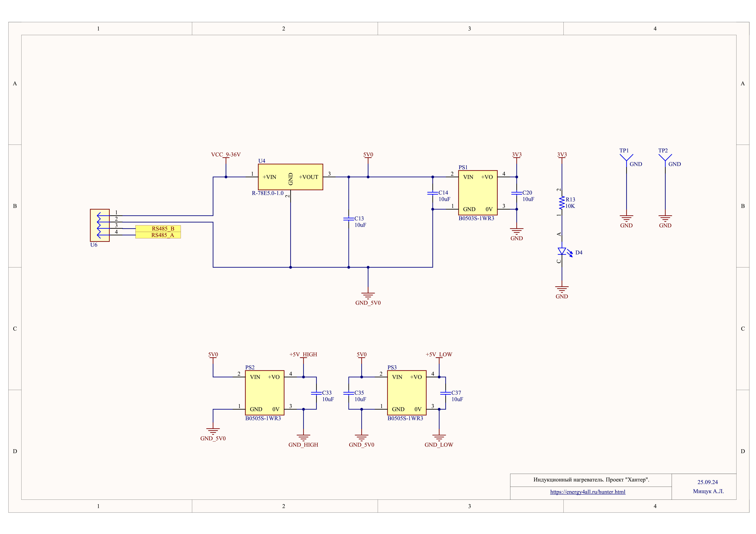This screenshot has height=534, width=756.
Task: Click the date text 25.09.24
Action: pyautogui.click(x=708, y=482)
